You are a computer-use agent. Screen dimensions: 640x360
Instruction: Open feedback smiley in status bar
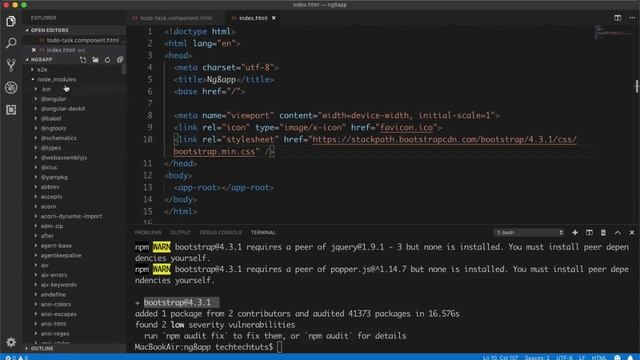(x=618, y=358)
